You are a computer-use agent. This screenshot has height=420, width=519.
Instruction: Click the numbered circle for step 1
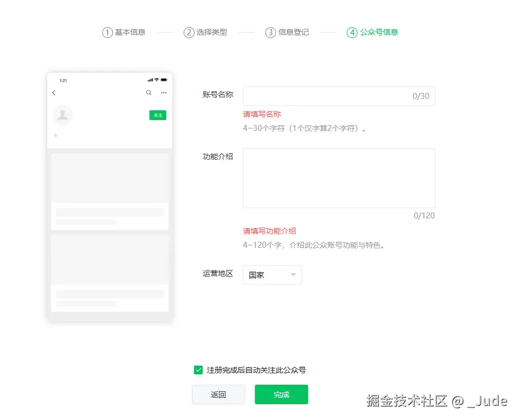(x=107, y=32)
